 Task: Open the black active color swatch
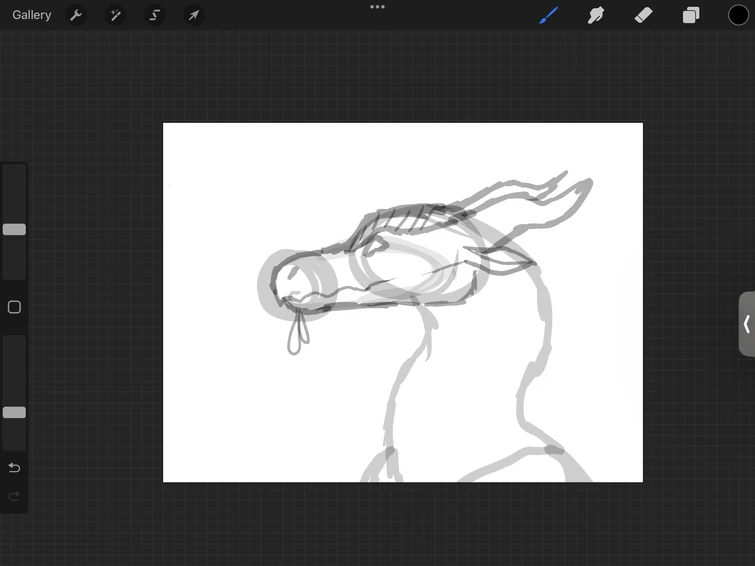(x=738, y=15)
